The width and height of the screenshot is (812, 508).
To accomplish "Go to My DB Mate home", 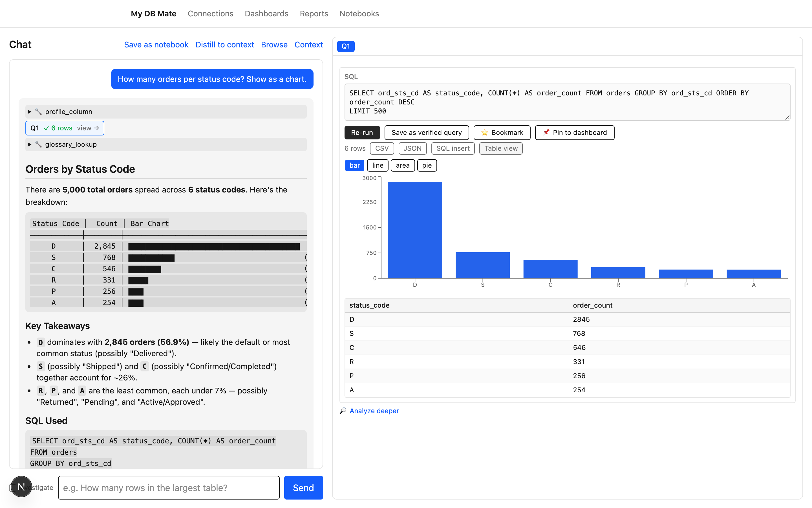I will (153, 14).
